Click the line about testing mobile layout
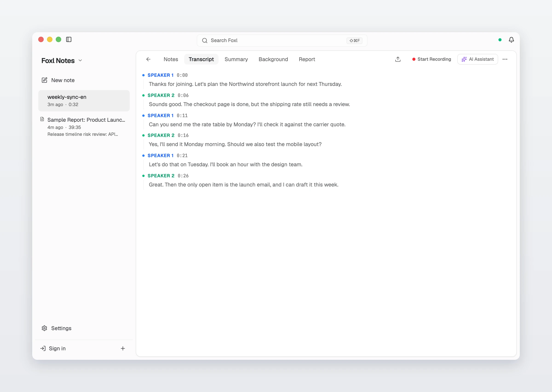This screenshot has width=552, height=392. [235, 144]
